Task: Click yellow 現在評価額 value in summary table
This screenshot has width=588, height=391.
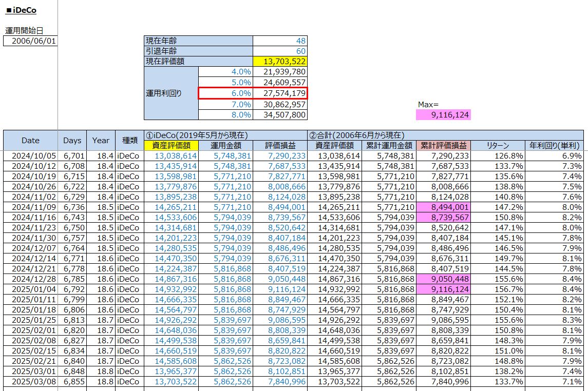Action: (280, 61)
